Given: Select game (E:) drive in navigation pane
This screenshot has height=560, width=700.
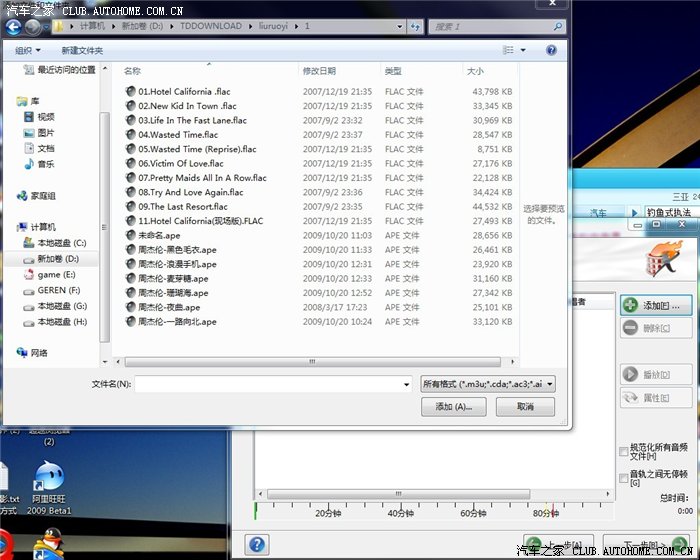Looking at the screenshot, I should 55,274.
